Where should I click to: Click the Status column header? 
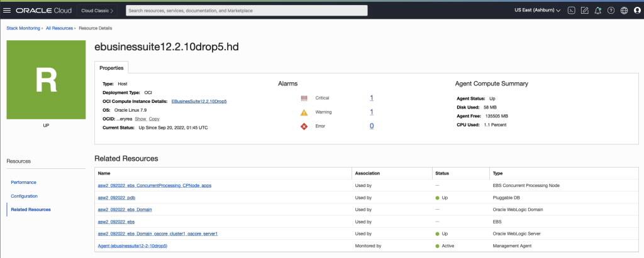(442, 173)
